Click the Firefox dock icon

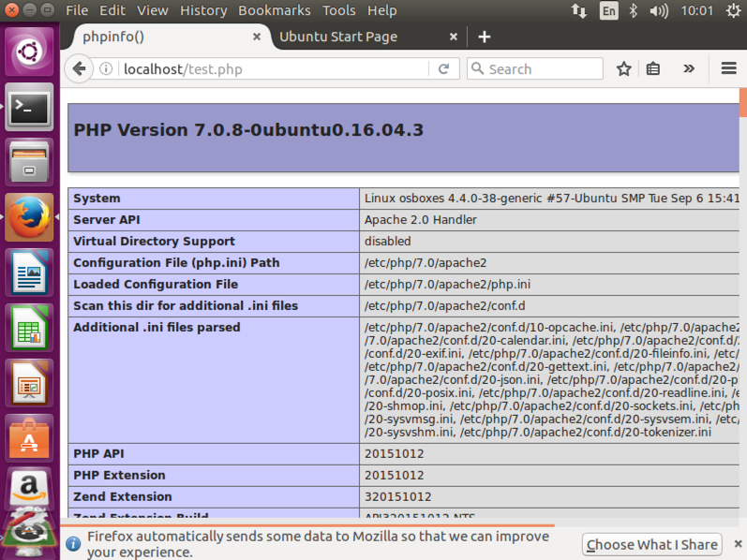pos(30,217)
